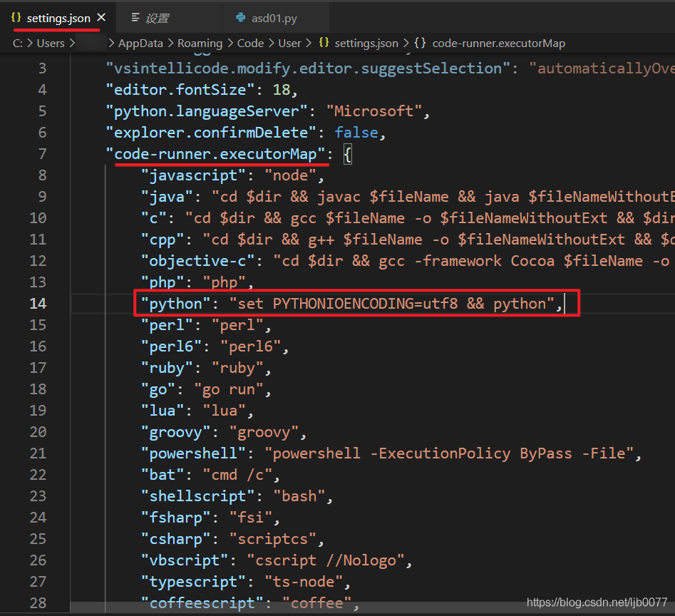
Task: Click the code-runner.executorMap breadcrumb symbol
Action: 498,43
